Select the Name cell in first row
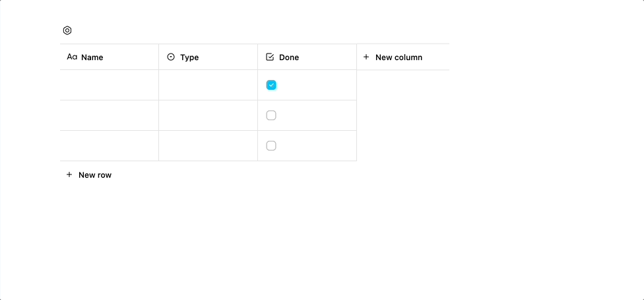Screen dimensions: 644x300 tap(110, 85)
